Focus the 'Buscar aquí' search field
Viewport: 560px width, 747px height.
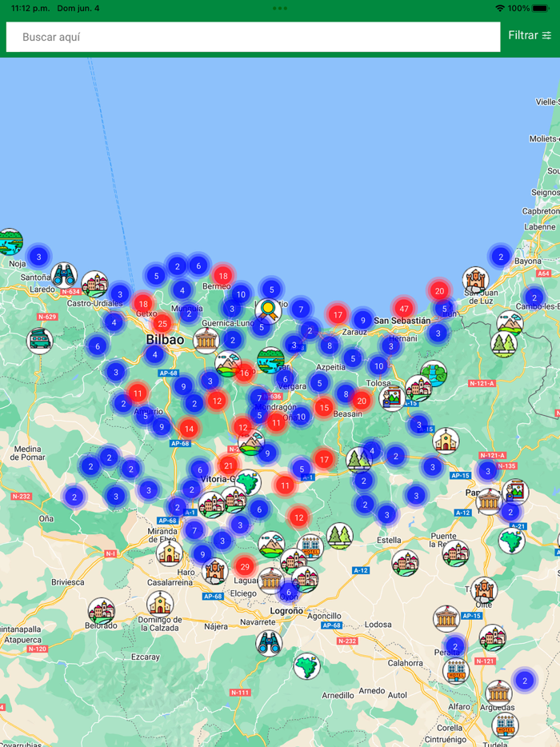click(x=253, y=37)
